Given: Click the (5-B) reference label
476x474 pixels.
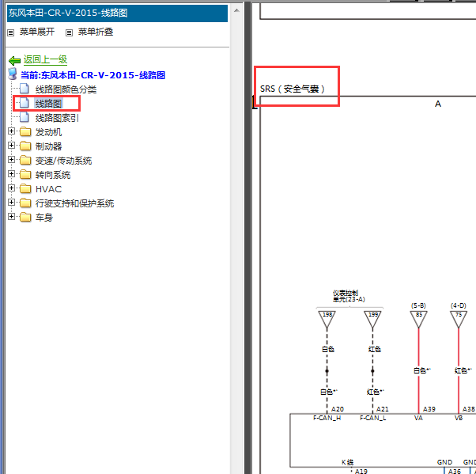Looking at the screenshot, I should click(418, 305).
